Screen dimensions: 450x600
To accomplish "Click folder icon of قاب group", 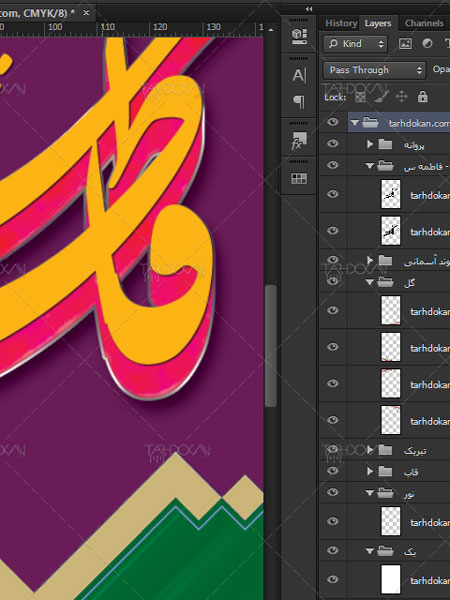I will click(385, 471).
